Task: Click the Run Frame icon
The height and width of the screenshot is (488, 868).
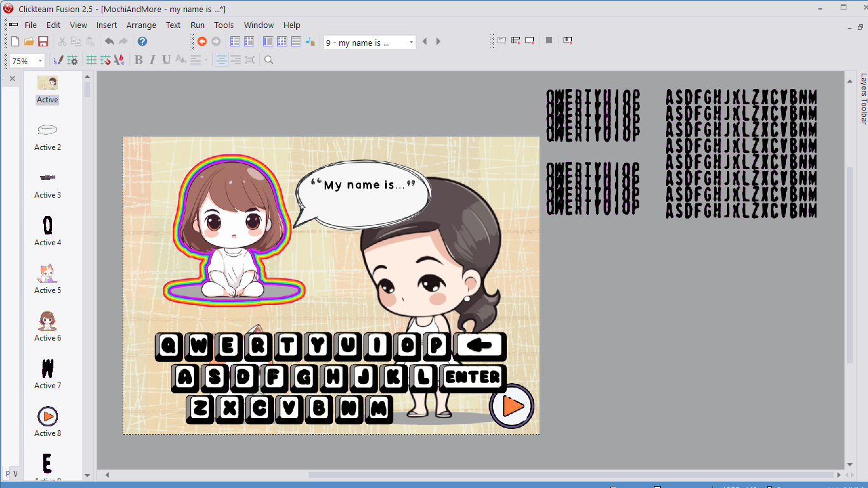Action: [529, 41]
